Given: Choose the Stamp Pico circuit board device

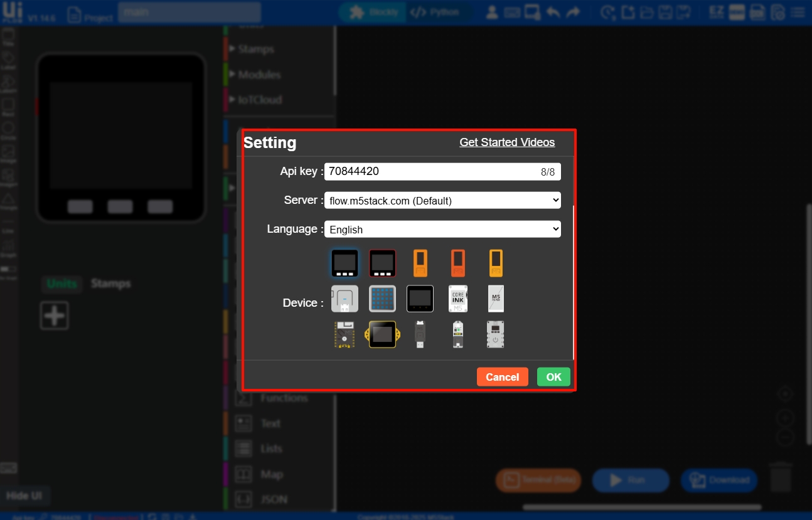Looking at the screenshot, I should [345, 334].
